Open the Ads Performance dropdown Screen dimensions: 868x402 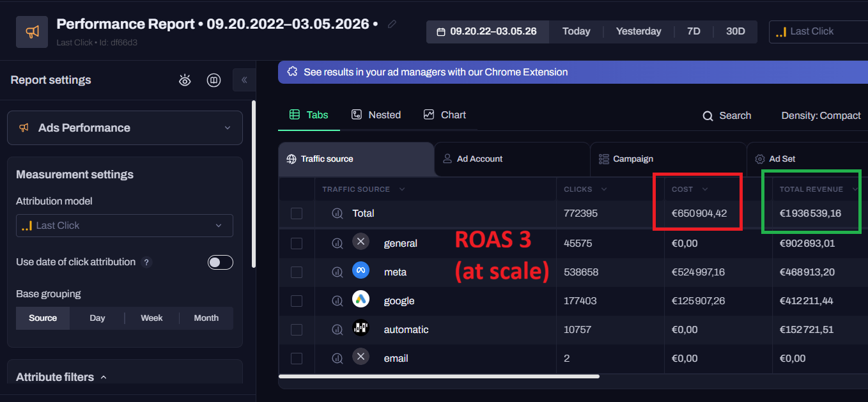[x=125, y=128]
